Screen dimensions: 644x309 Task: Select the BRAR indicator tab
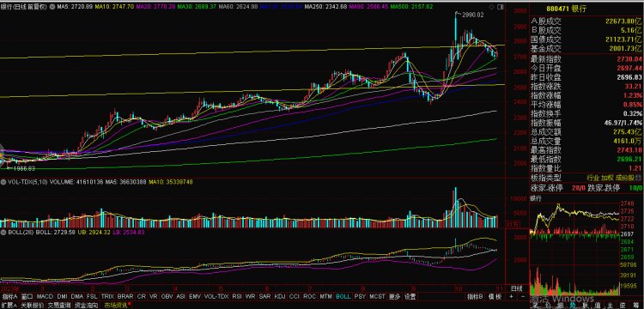(x=125, y=296)
